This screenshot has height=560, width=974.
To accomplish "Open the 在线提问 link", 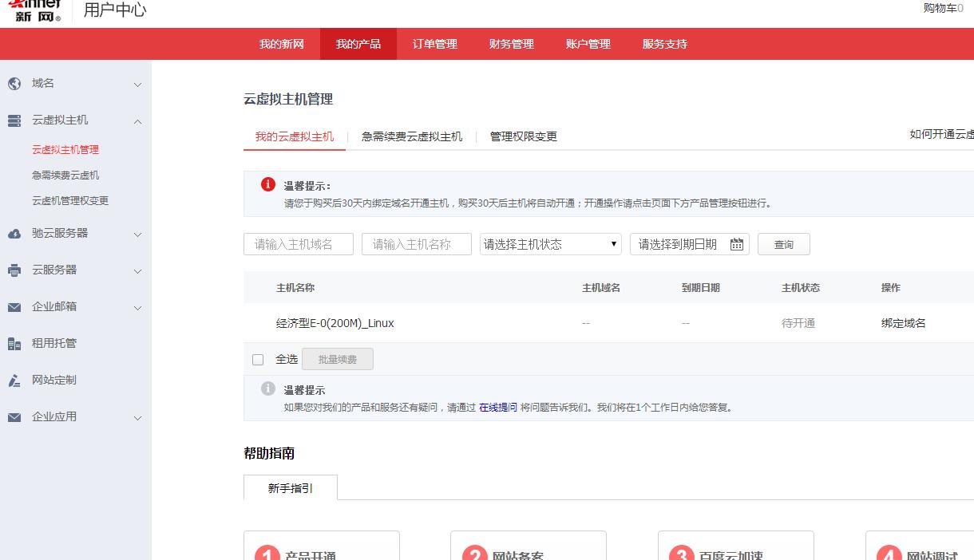I will (497, 407).
